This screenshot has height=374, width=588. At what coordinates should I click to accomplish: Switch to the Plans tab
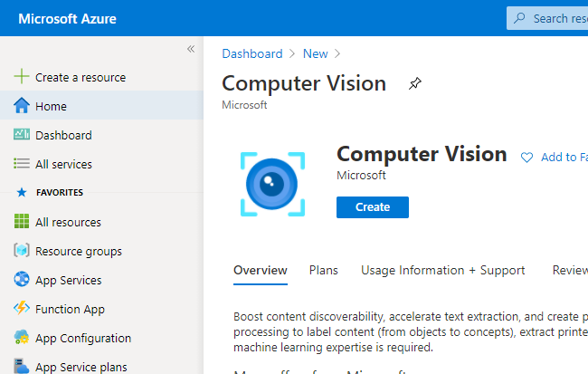tap(323, 270)
